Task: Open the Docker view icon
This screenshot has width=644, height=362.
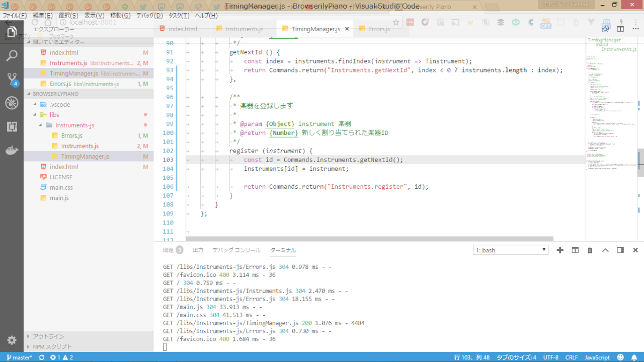Action: 12,151
